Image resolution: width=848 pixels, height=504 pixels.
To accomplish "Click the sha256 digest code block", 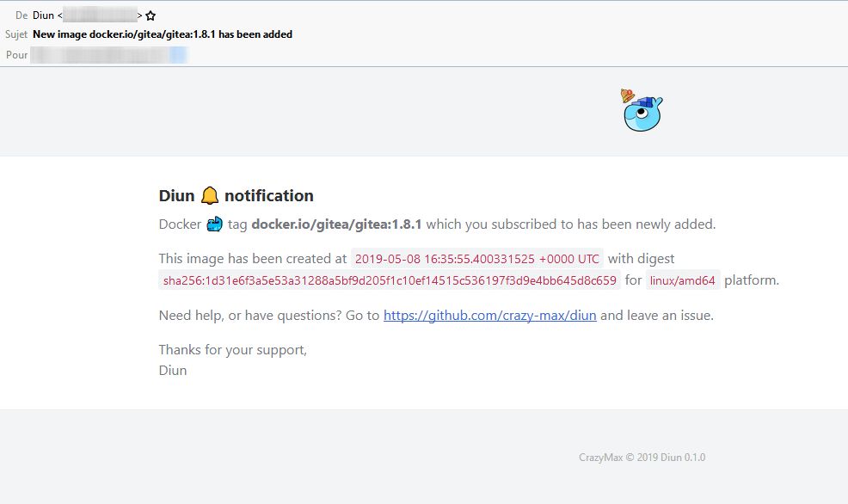I will pos(390,280).
